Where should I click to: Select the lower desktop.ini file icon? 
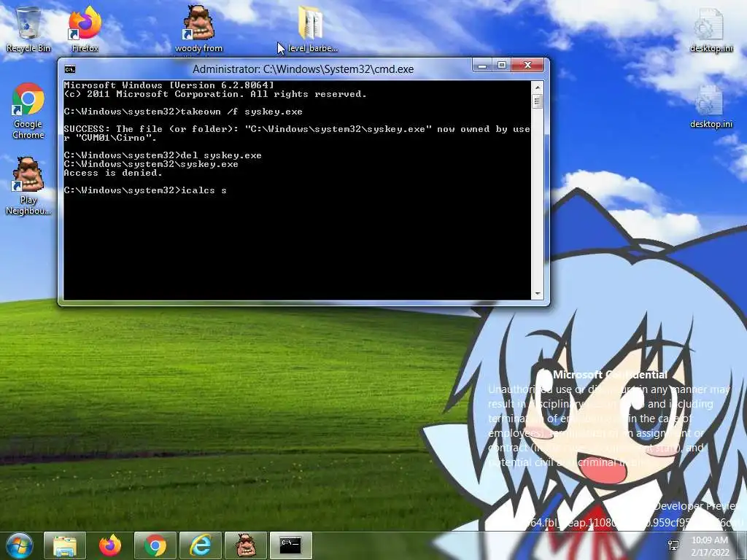tap(711, 106)
